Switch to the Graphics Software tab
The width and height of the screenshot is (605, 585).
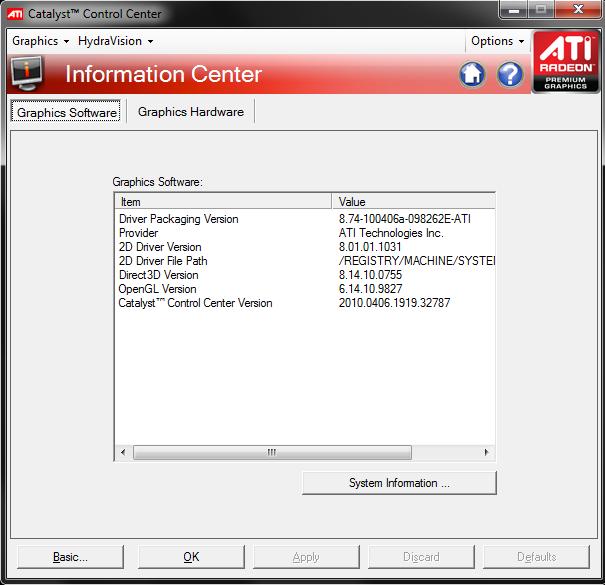pyautogui.click(x=66, y=112)
